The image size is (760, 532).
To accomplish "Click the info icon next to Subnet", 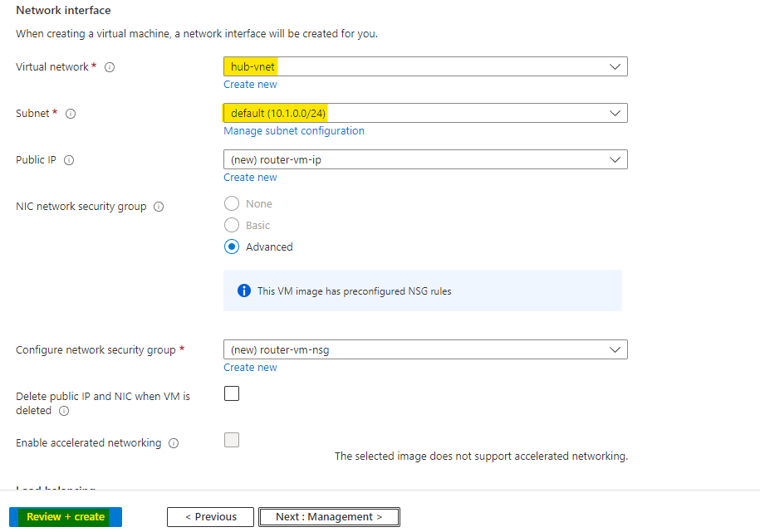I will pos(71,114).
